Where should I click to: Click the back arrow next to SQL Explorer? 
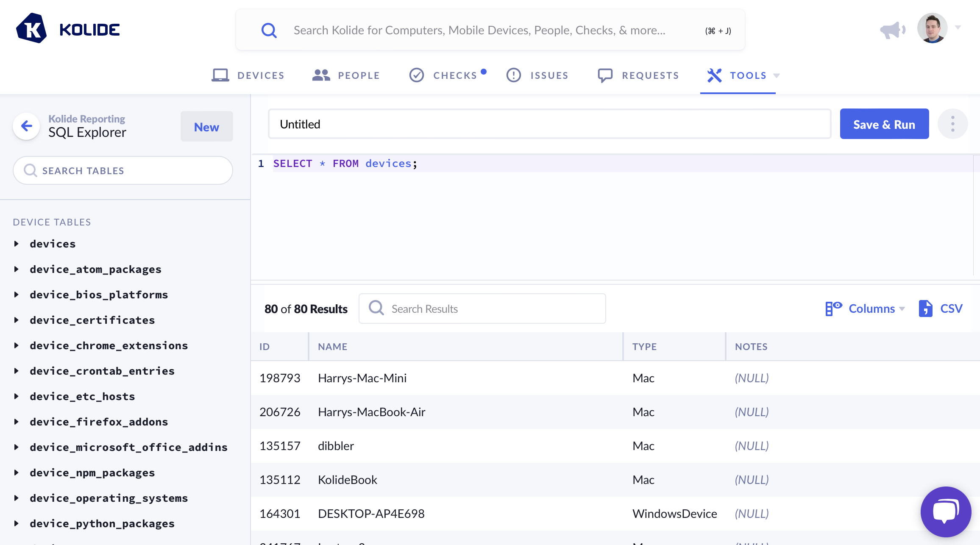[x=27, y=126]
